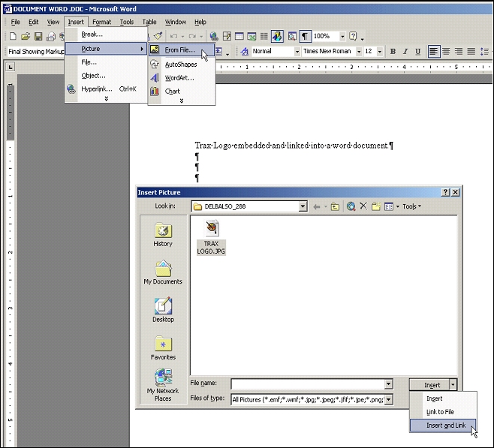Open the font size 12 dropdown
Image resolution: width=494 pixels, height=448 pixels.
pyautogui.click(x=380, y=51)
